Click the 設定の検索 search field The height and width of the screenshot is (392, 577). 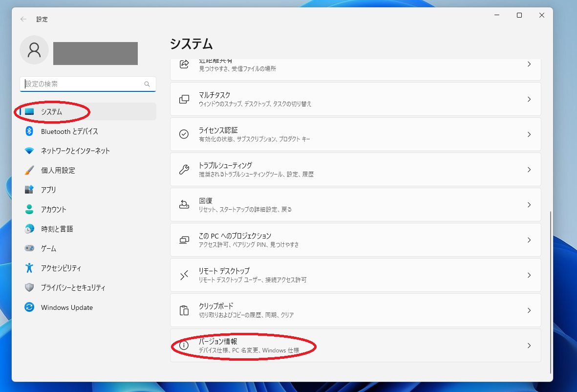click(x=88, y=84)
